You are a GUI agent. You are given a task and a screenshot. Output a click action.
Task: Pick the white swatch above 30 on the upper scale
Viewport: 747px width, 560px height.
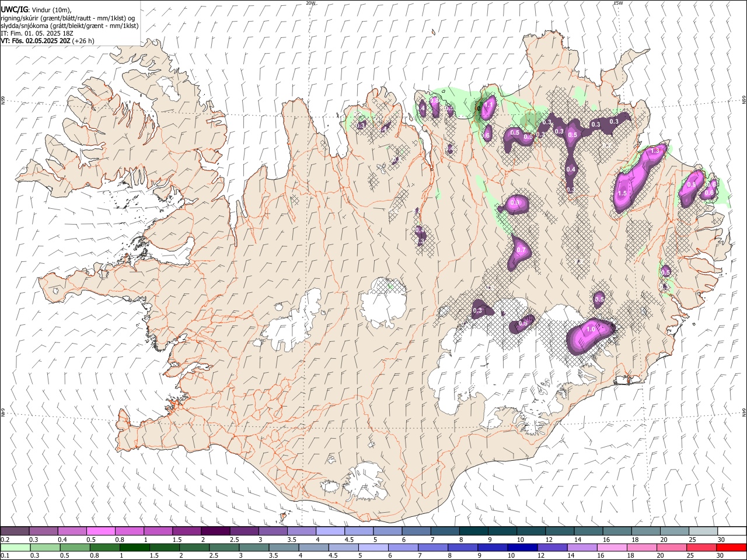[731, 531]
